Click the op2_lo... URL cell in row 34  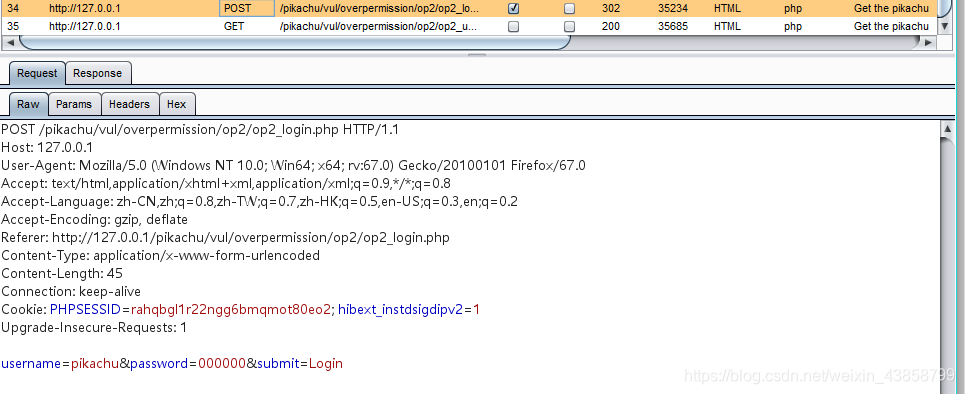[378, 9]
